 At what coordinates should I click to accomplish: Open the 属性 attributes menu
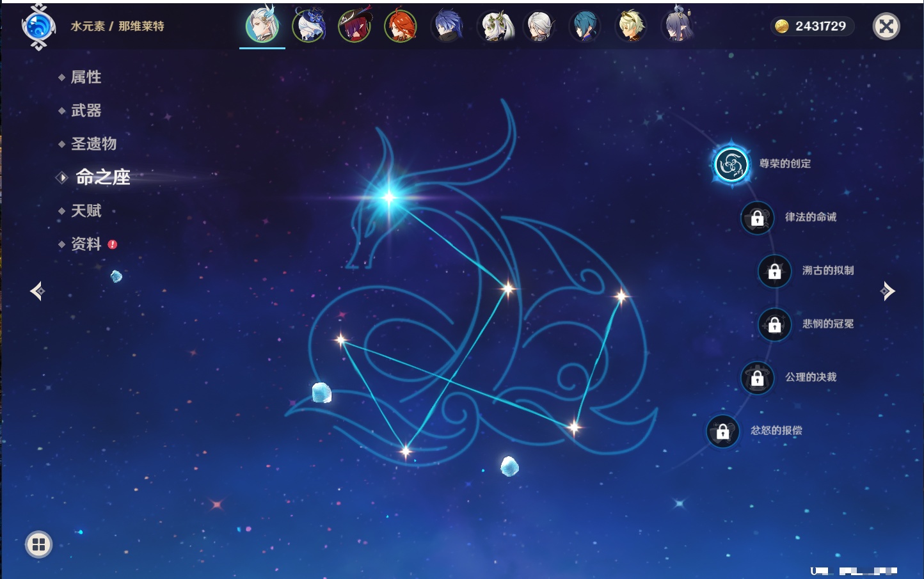(86, 77)
